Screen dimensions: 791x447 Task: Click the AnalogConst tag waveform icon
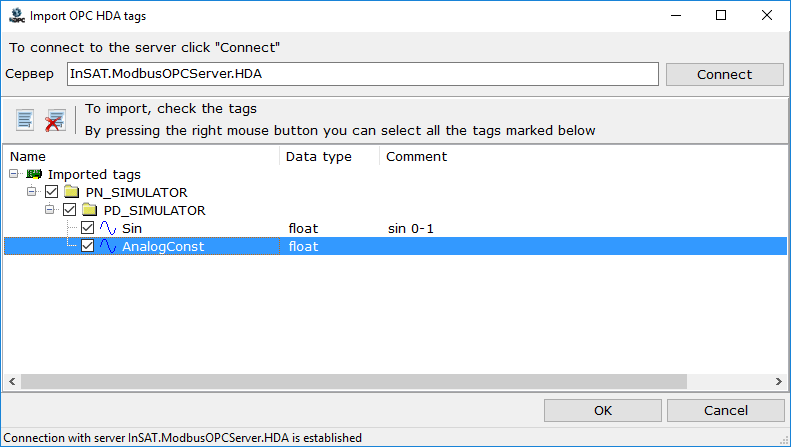tap(107, 246)
